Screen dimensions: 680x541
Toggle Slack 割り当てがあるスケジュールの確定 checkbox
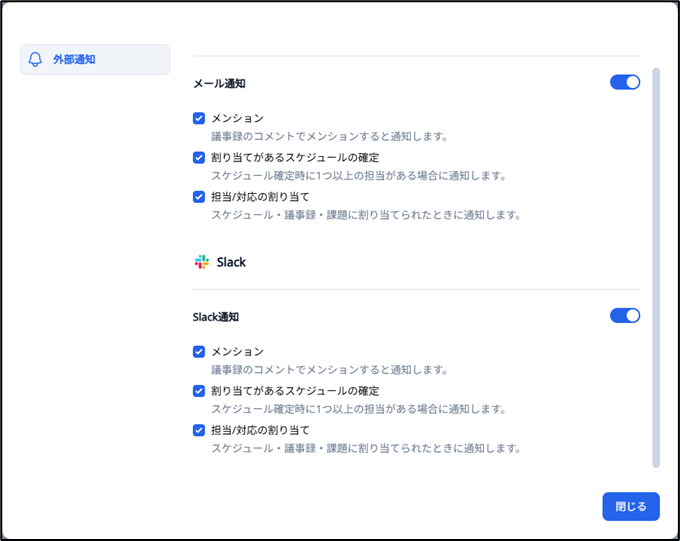(x=199, y=391)
